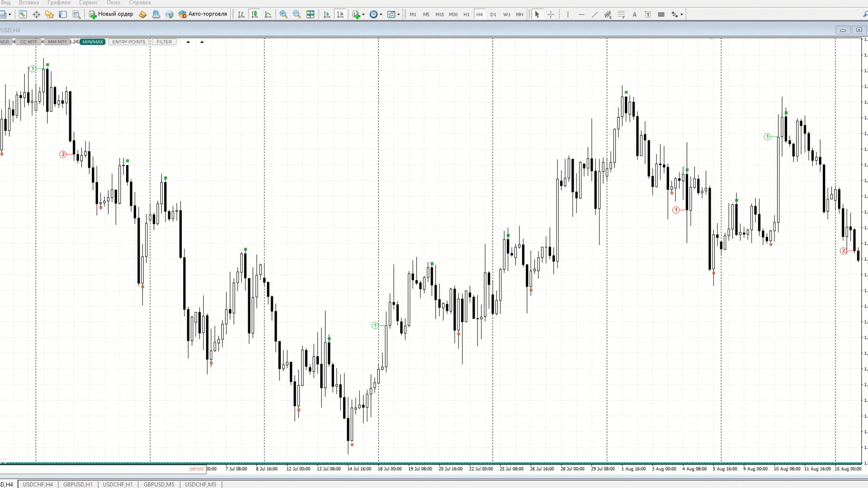Select the M5 timeframe
Image resolution: width=868 pixels, height=488 pixels.
pyautogui.click(x=426, y=14)
